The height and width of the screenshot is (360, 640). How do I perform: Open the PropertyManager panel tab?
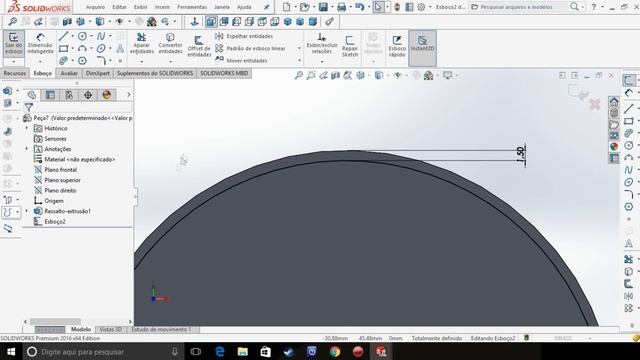(x=50, y=95)
